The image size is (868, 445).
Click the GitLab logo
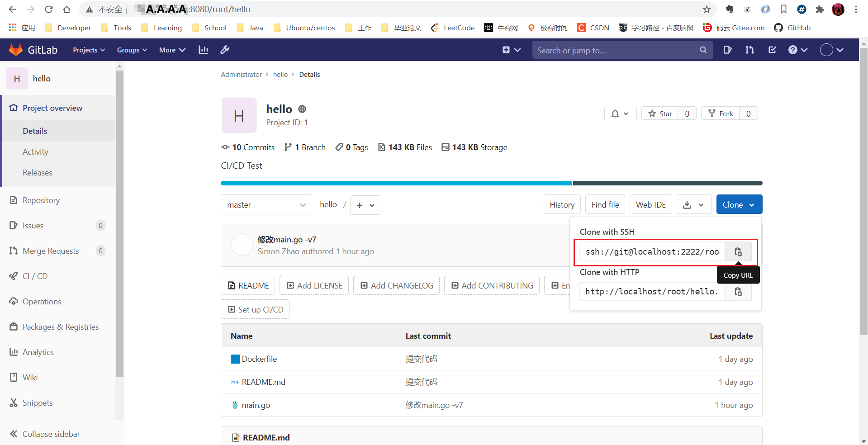16,50
